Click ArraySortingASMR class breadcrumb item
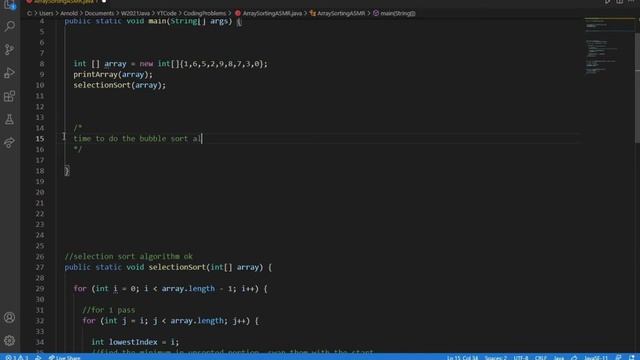 click(337, 13)
